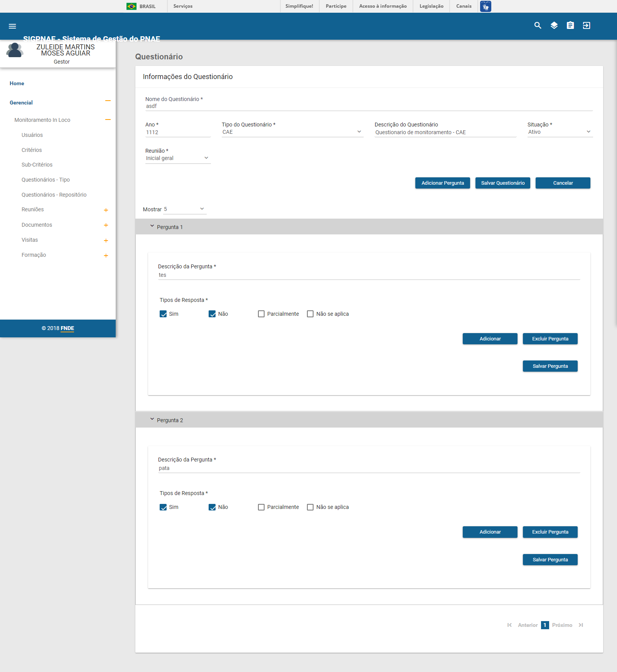617x672 pixels.
Task: Expand Visitas with the plus icon
Action: tap(106, 241)
